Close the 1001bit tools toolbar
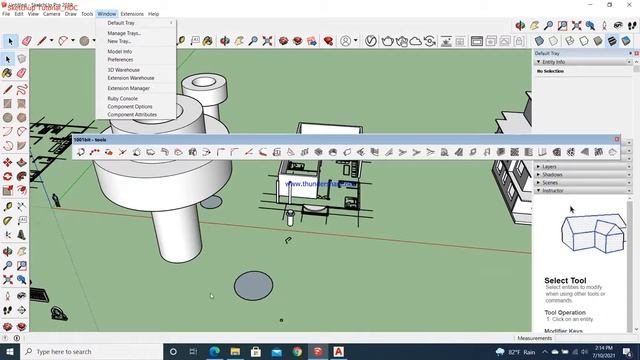The width and height of the screenshot is (640, 360). coord(617,140)
